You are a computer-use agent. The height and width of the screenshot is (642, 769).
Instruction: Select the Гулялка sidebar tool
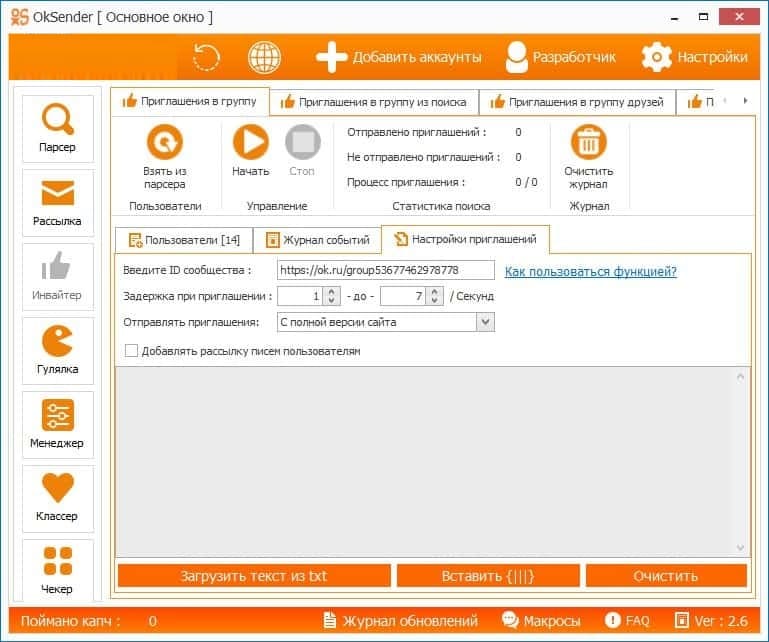pyautogui.click(x=57, y=350)
